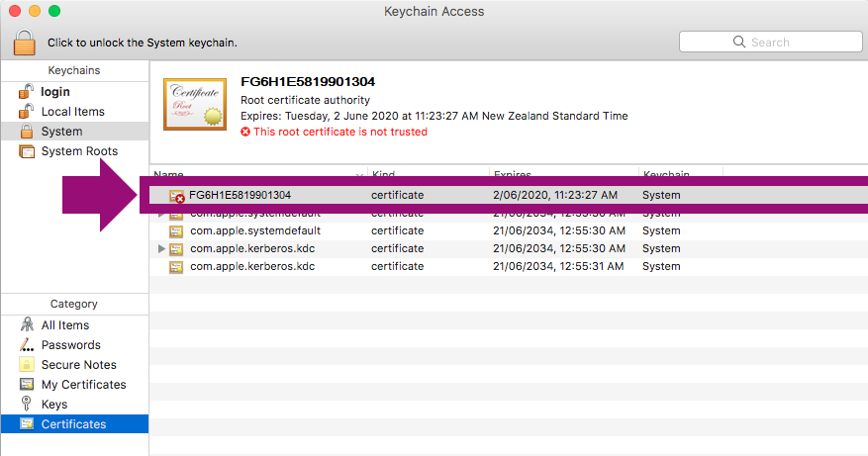Select the System Roots keychain
The width and height of the screenshot is (868, 456).
75,151
